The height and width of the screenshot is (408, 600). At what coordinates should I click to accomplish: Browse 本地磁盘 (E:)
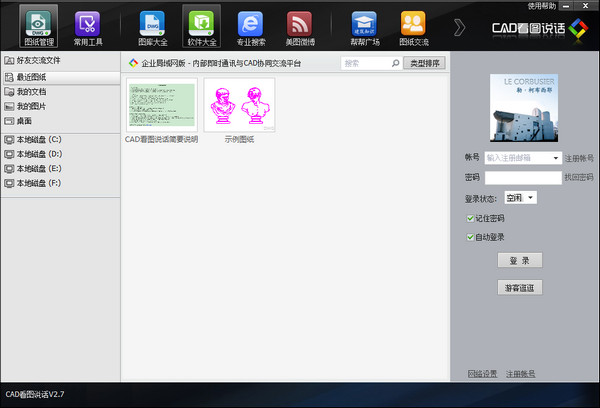33,169
